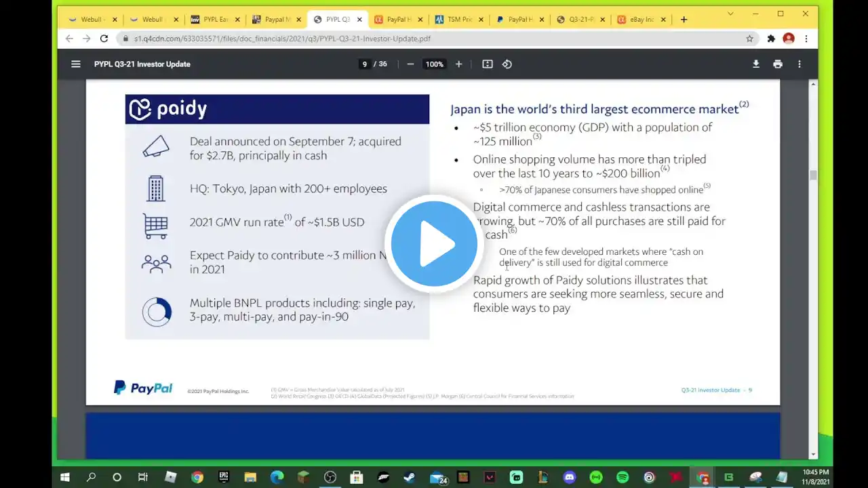This screenshot has width=868, height=488.
Task: Open Epic Games Launcher from the taskbar
Action: 224,477
